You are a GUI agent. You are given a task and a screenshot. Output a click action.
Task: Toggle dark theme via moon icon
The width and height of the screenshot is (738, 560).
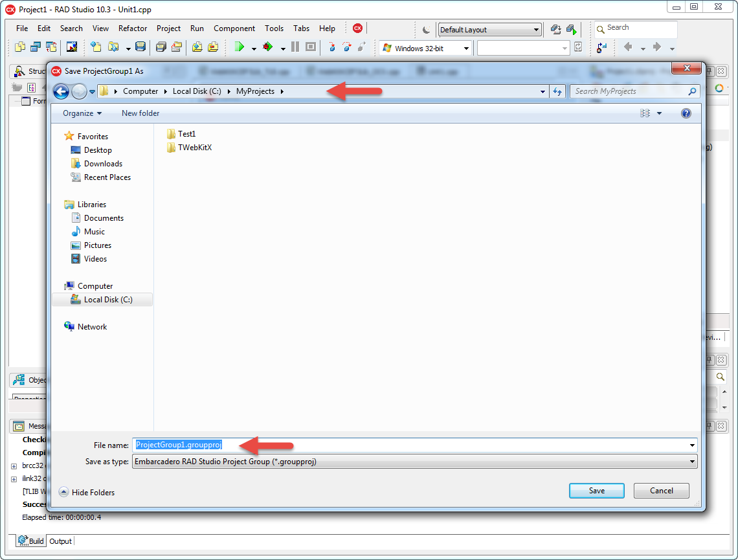[x=426, y=30]
